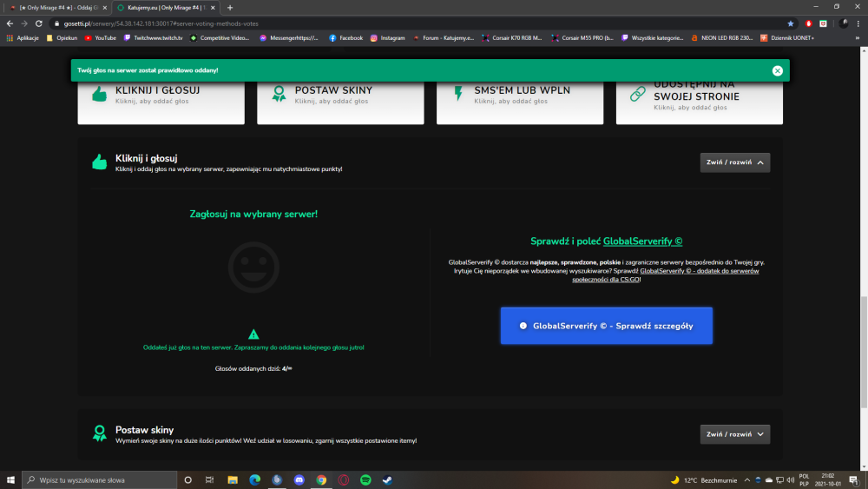Click the award ribbon icon on Postaw skiny card
868x489 pixels.
click(279, 94)
